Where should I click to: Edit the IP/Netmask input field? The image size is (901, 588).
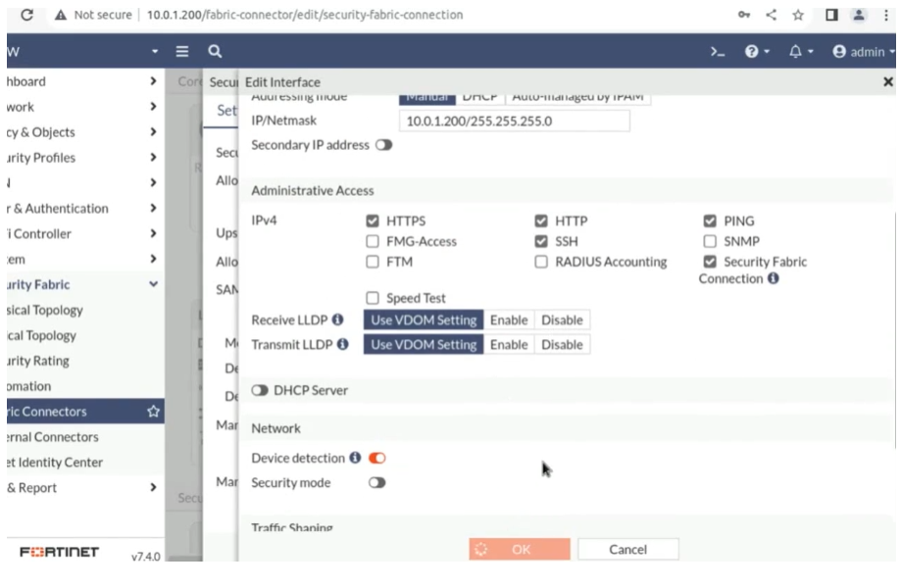tap(515, 122)
